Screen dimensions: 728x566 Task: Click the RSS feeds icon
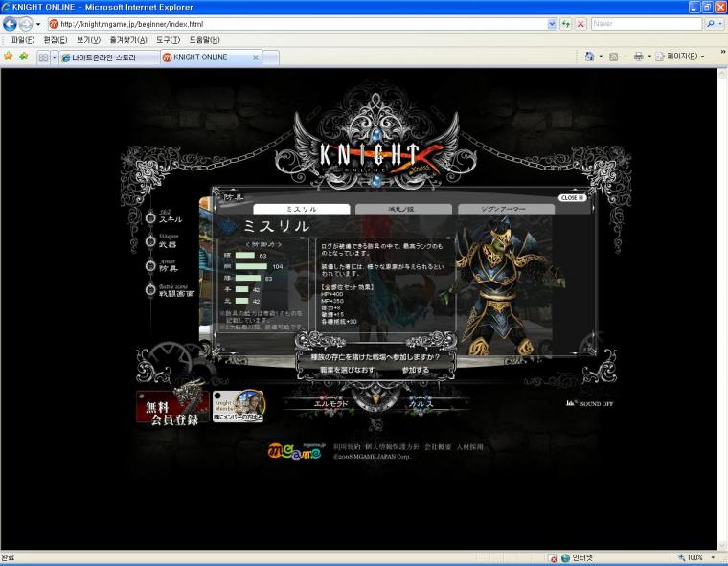(x=613, y=57)
